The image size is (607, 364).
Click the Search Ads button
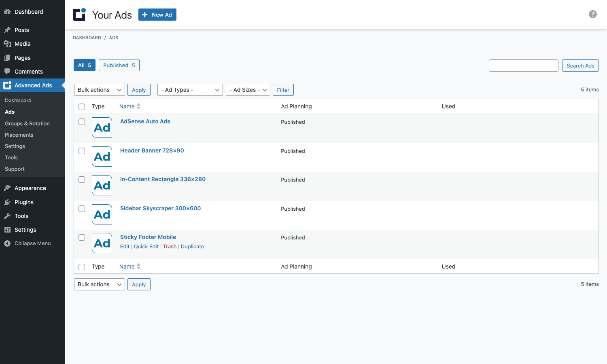tap(580, 66)
